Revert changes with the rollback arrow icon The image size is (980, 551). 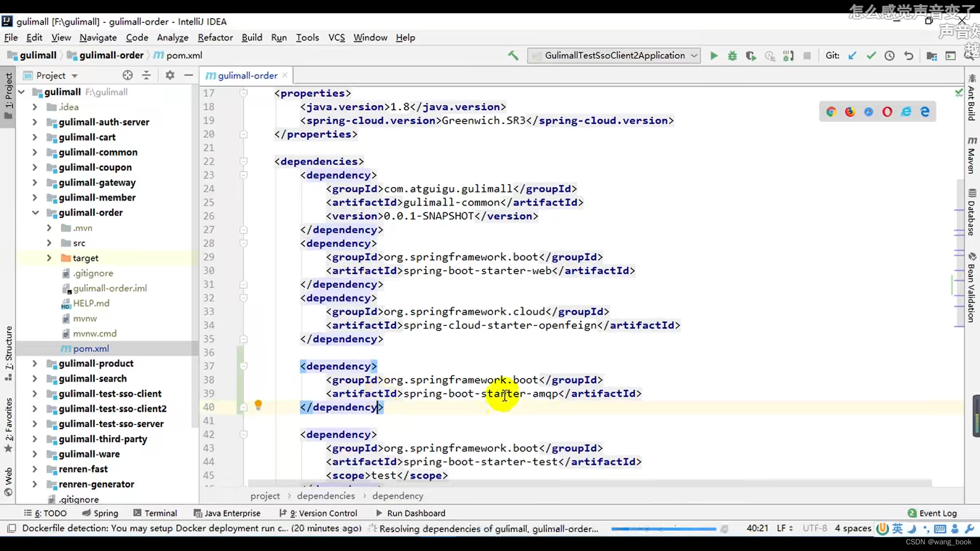point(909,56)
